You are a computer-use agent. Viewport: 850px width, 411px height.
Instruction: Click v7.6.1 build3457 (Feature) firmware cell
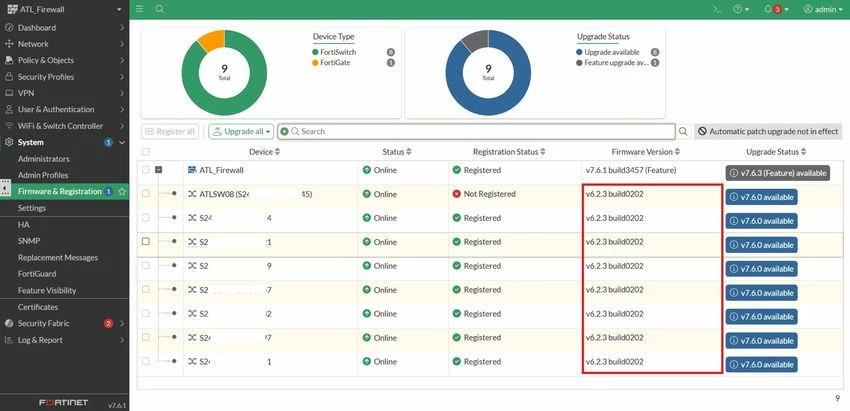631,170
